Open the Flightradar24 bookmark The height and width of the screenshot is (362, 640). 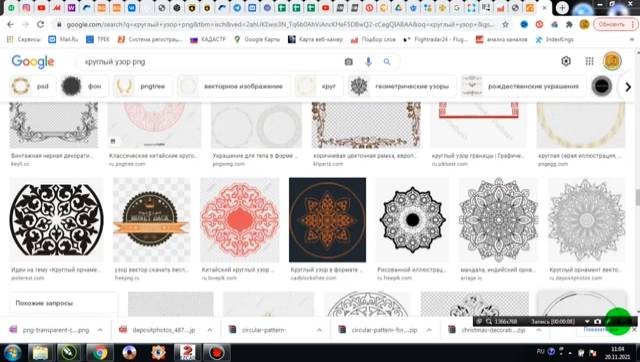[436, 40]
